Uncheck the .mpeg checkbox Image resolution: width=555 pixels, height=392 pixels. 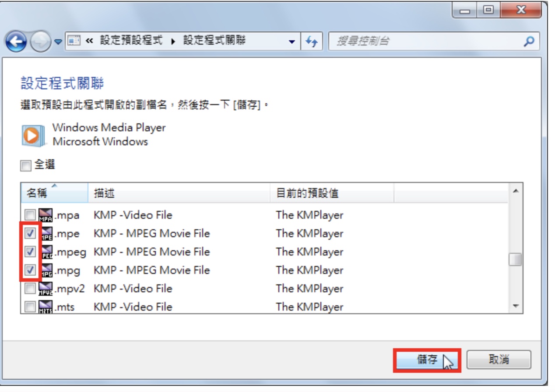30,252
